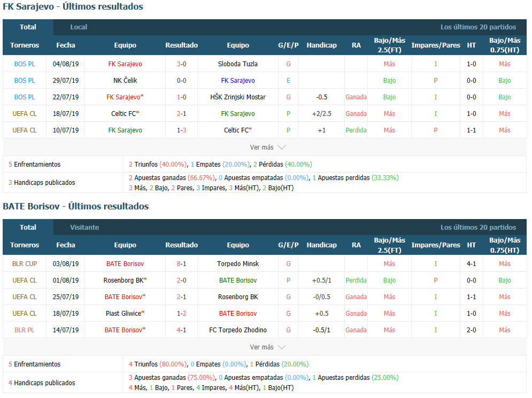Click Torpedo Minsk team name
532x398 pixels.
coord(238,264)
